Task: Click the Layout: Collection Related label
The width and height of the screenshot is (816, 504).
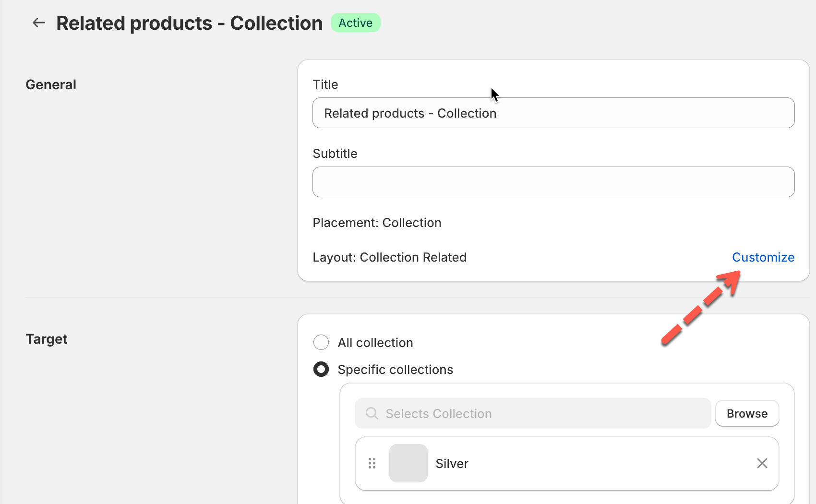Action: click(x=389, y=257)
